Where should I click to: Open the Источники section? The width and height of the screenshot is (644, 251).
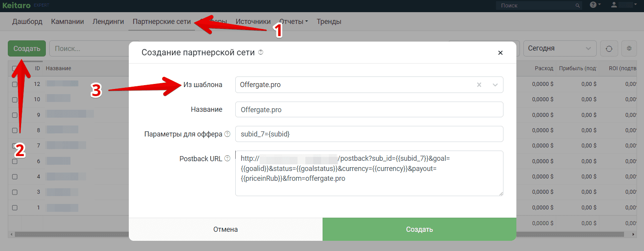[253, 22]
